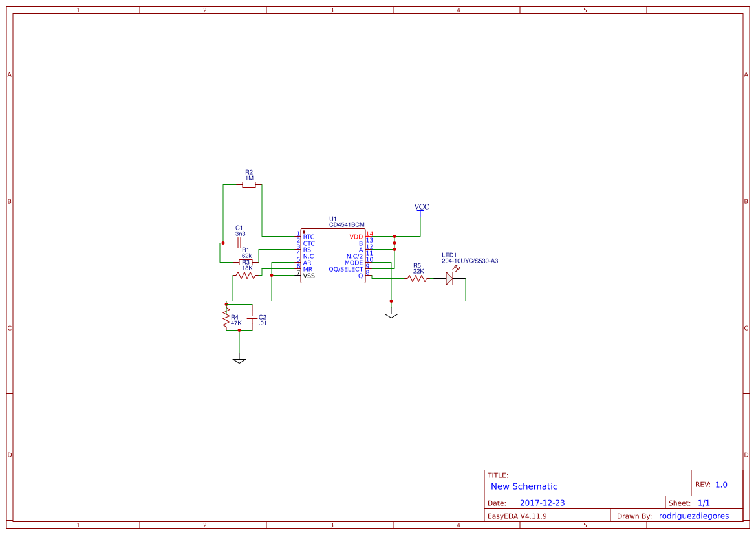Click pin number '10' beside MODE
The width and height of the screenshot is (756, 535).
click(x=369, y=259)
